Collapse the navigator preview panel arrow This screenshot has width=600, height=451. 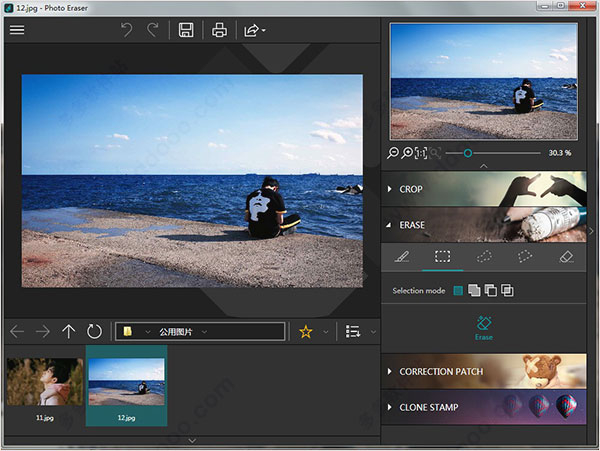tap(484, 166)
